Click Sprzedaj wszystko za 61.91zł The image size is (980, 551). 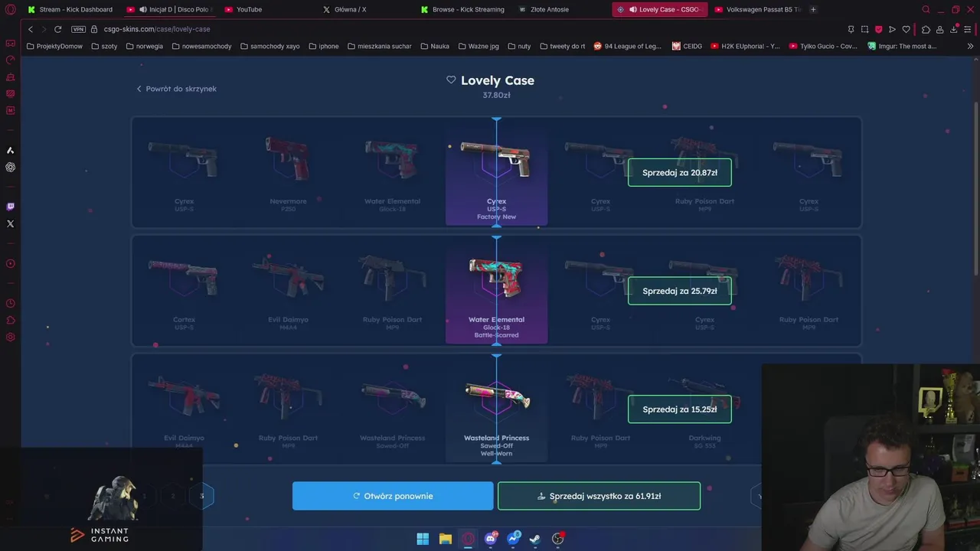(599, 496)
